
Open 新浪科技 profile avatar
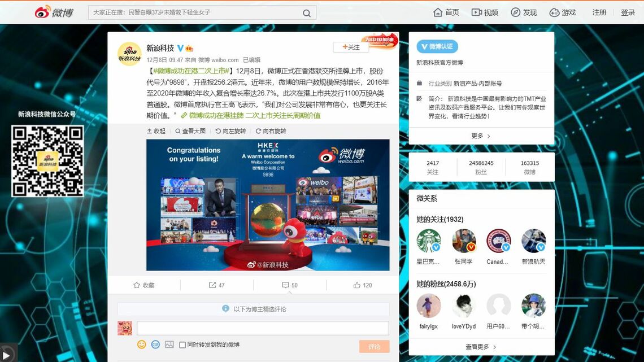tap(129, 54)
